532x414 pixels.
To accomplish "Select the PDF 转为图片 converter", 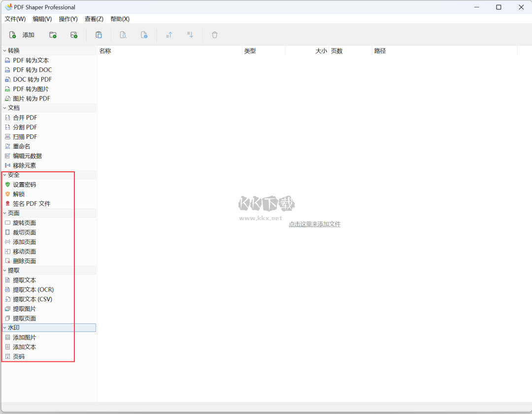I will [x=28, y=89].
